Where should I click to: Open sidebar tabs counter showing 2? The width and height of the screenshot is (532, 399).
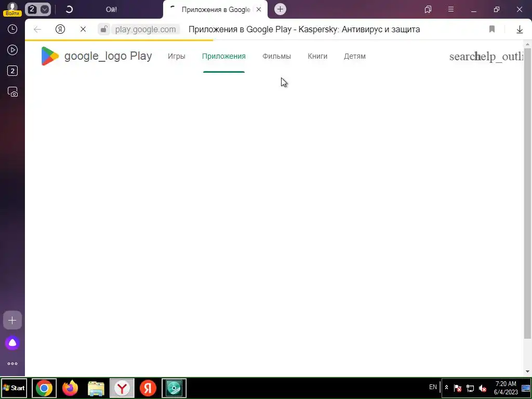tap(12, 71)
